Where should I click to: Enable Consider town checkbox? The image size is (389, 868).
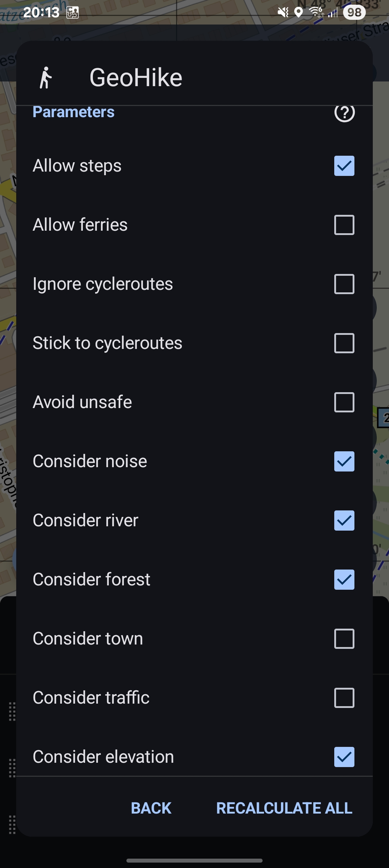344,639
